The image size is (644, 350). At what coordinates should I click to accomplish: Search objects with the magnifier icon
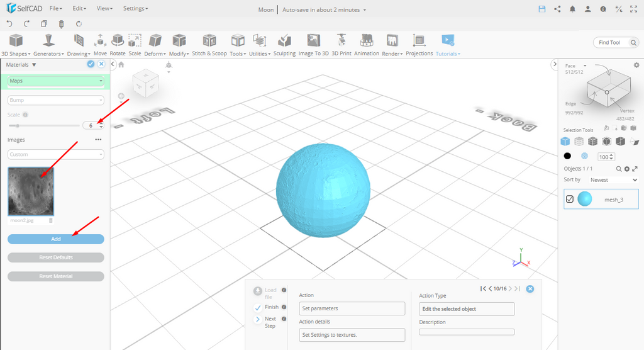click(x=619, y=169)
